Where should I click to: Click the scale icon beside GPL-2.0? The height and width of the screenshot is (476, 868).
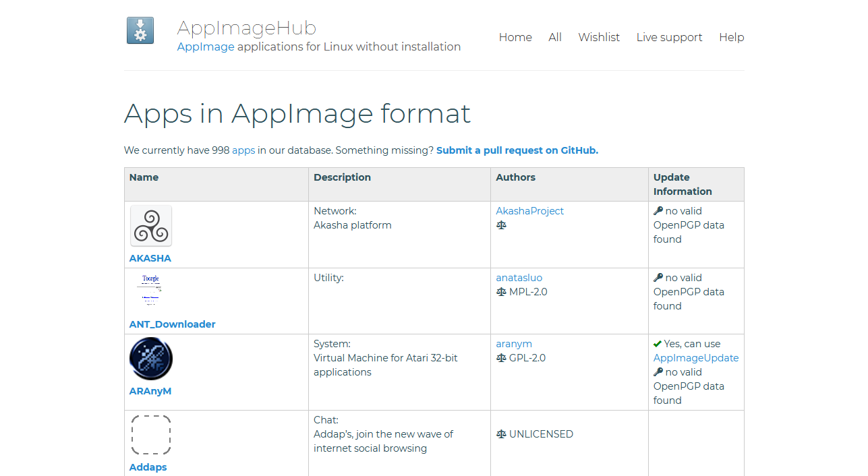click(x=501, y=358)
